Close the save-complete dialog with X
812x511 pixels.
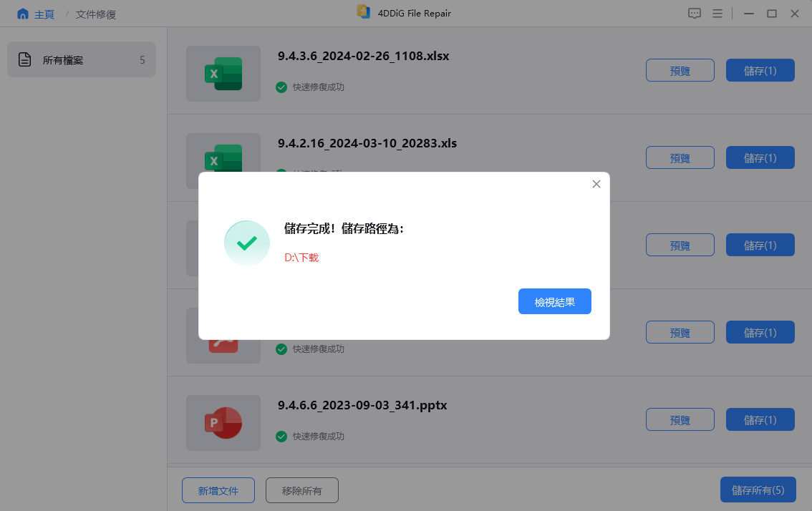(x=596, y=184)
